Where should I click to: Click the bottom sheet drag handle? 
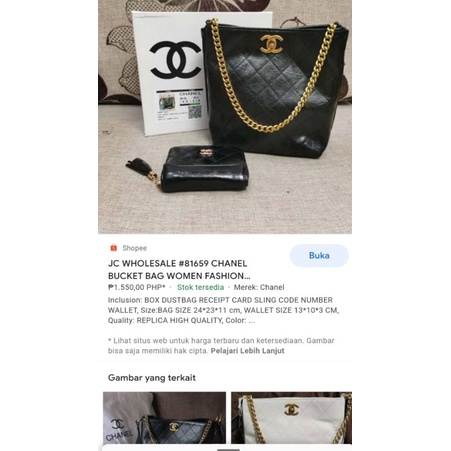coord(228,450)
